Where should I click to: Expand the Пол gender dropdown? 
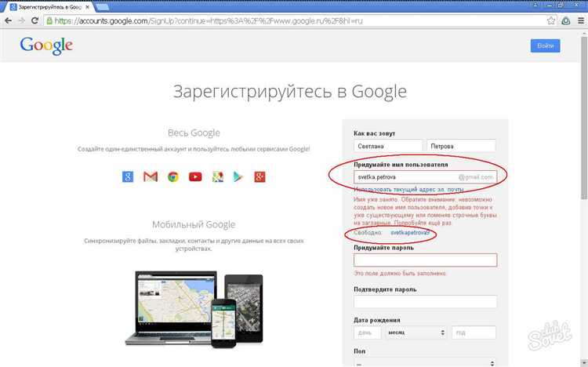(x=425, y=362)
